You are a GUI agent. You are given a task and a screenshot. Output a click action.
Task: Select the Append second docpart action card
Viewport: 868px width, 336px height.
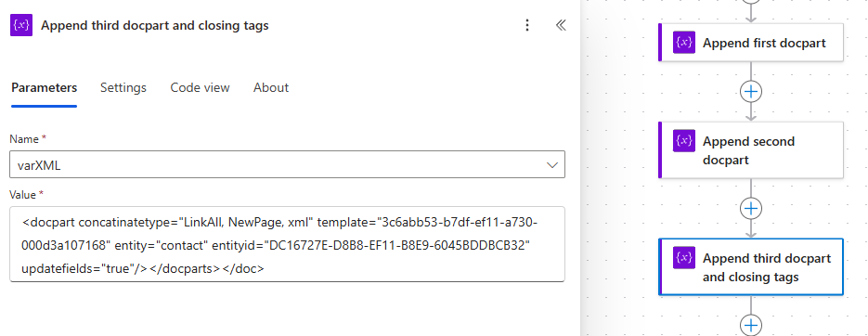click(751, 150)
